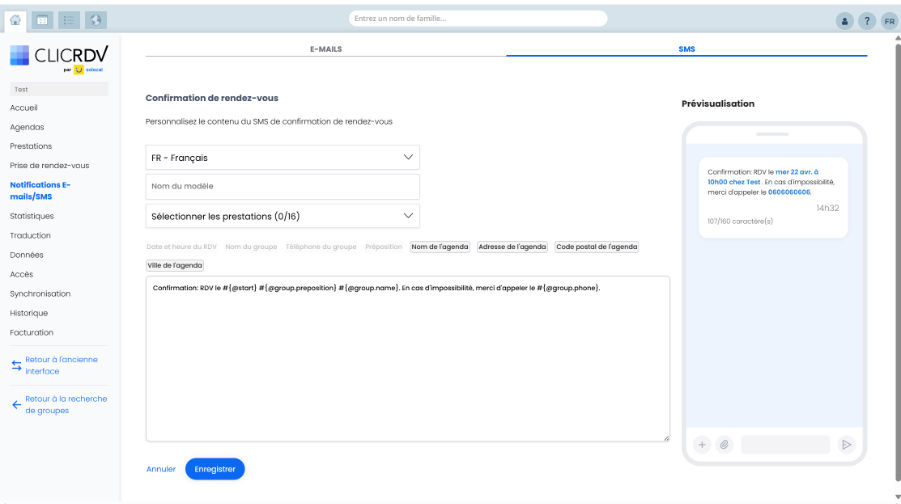The image size is (901, 504).
Task: Expand the 'FR - Français' language dropdown
Action: click(x=283, y=158)
